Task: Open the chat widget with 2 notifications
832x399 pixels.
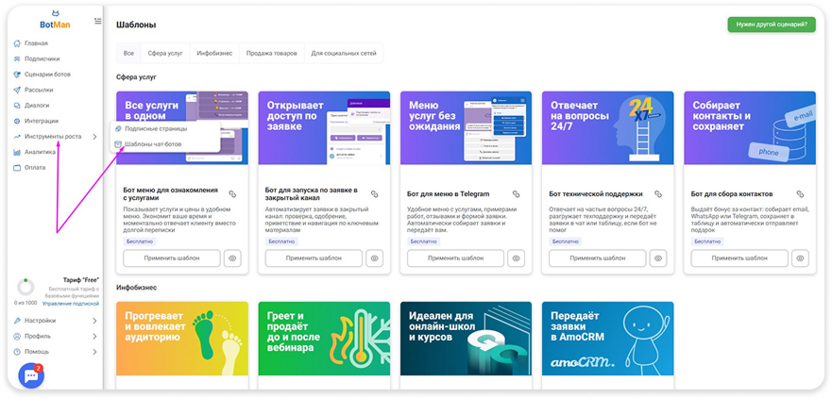Action: 31,376
